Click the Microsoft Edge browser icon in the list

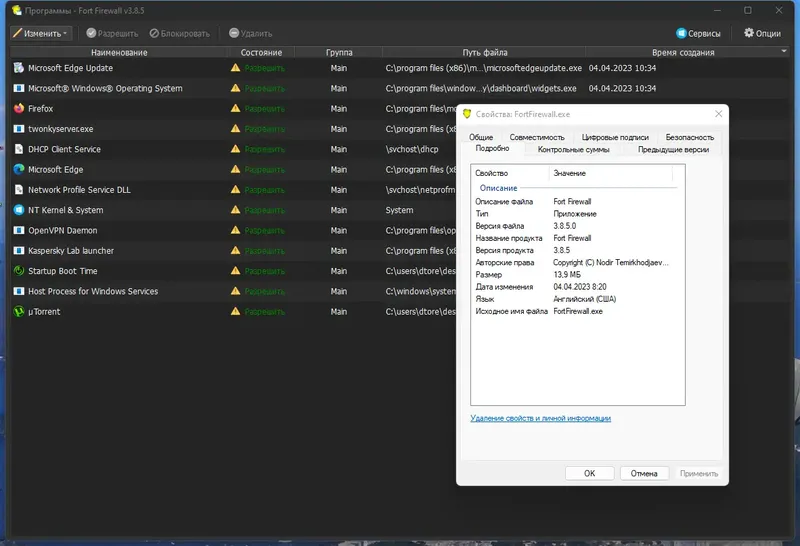click(x=19, y=169)
